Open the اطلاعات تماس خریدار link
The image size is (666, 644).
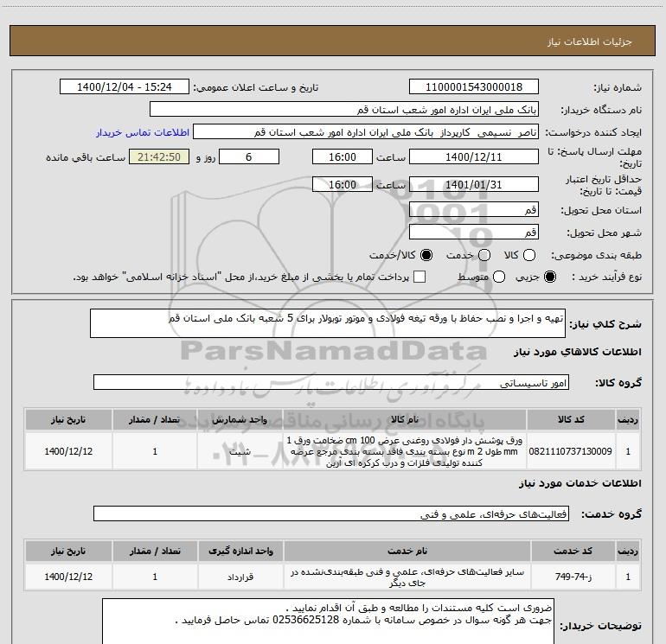(143, 132)
